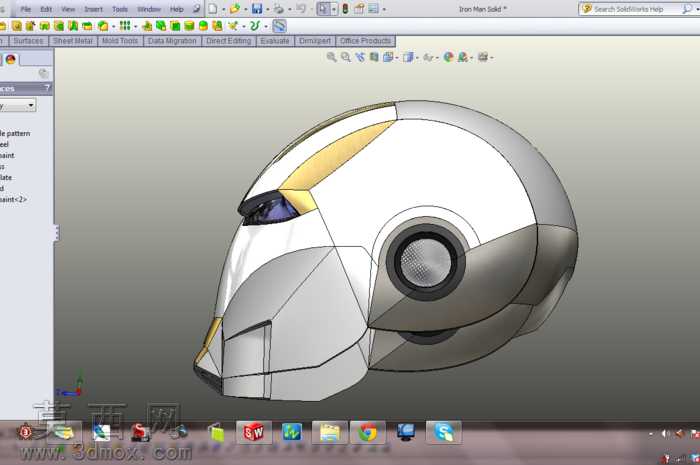Click the New document icon
Viewport: 700px width, 465px height.
213,8
